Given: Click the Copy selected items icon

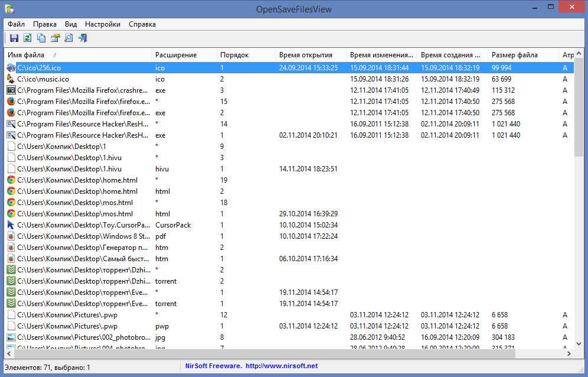Looking at the screenshot, I should click(41, 38).
